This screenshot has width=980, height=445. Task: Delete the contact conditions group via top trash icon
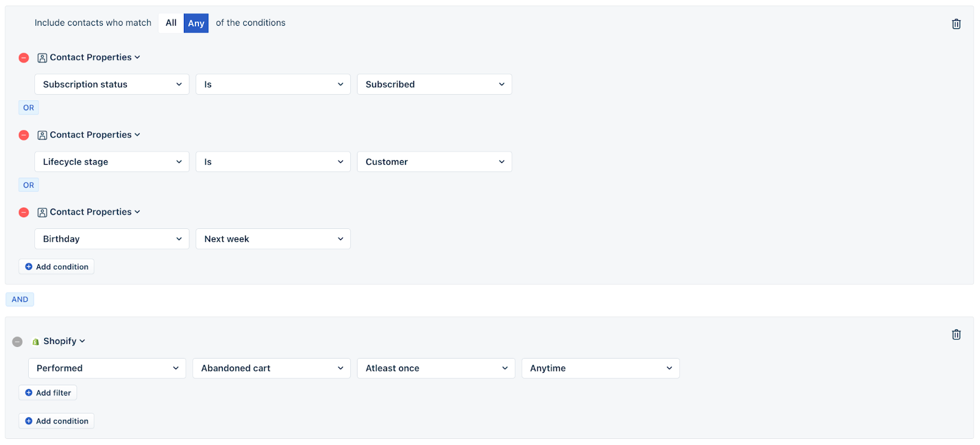tap(956, 23)
